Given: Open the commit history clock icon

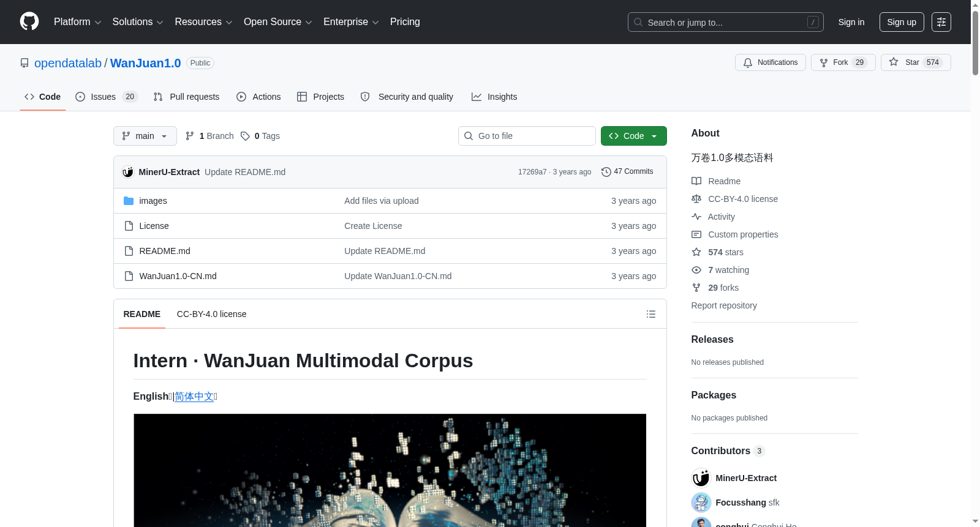Looking at the screenshot, I should (x=606, y=172).
